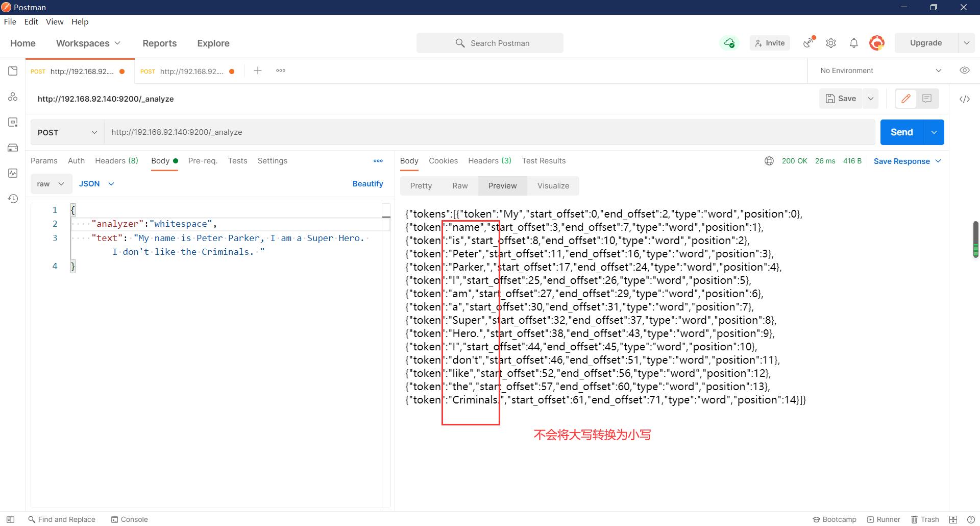Open the APIs sidebar icon

tap(13, 97)
